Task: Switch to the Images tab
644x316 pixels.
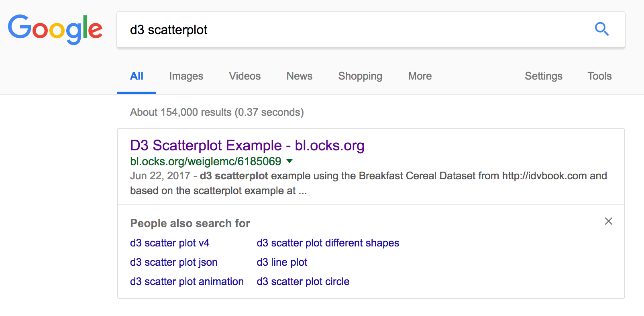Action: pos(186,76)
